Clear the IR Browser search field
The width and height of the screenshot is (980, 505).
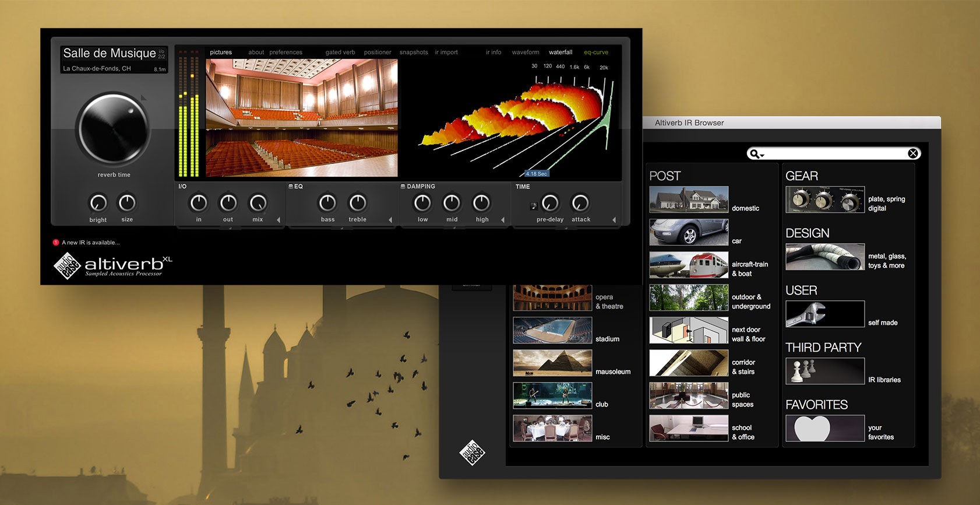point(913,153)
